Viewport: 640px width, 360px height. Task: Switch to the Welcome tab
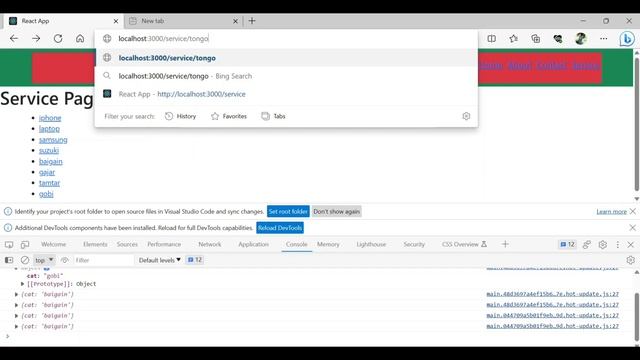(53, 244)
